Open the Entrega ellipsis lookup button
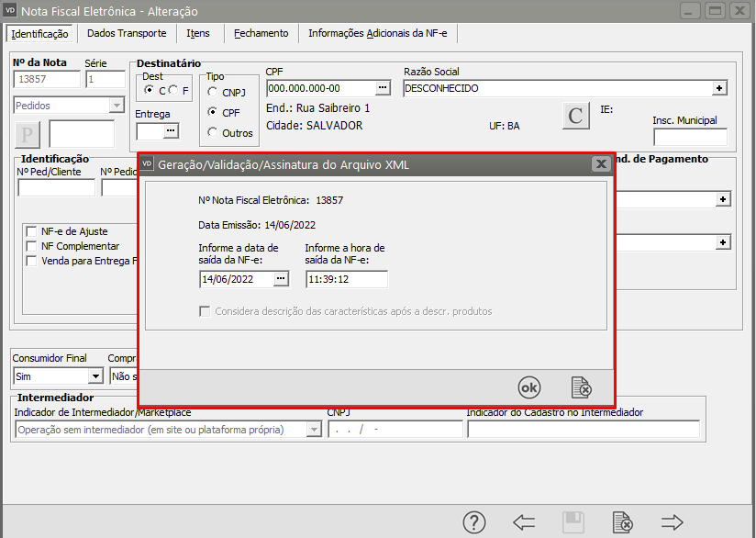The height and width of the screenshot is (538, 756). click(x=171, y=131)
